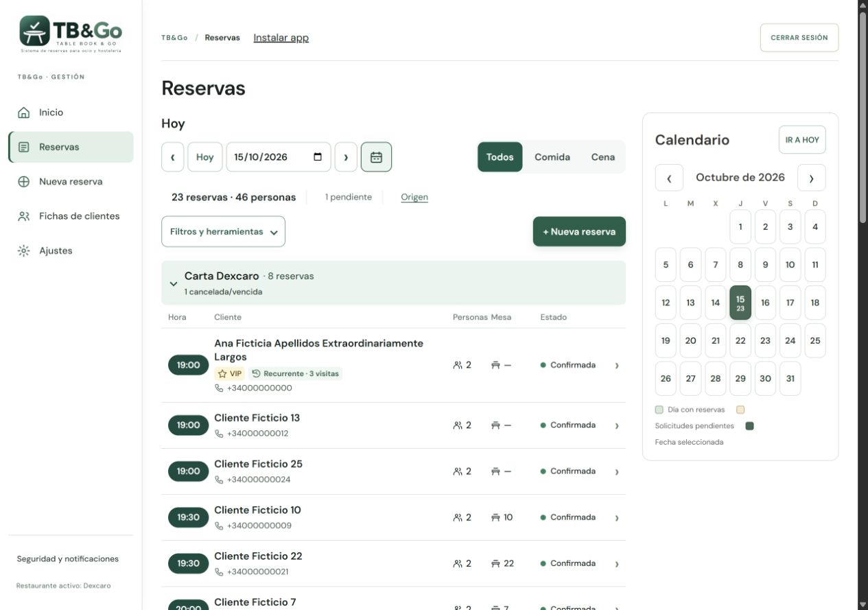Toggle calendar view icon button
Image resolution: width=868 pixels, height=610 pixels.
click(x=377, y=157)
